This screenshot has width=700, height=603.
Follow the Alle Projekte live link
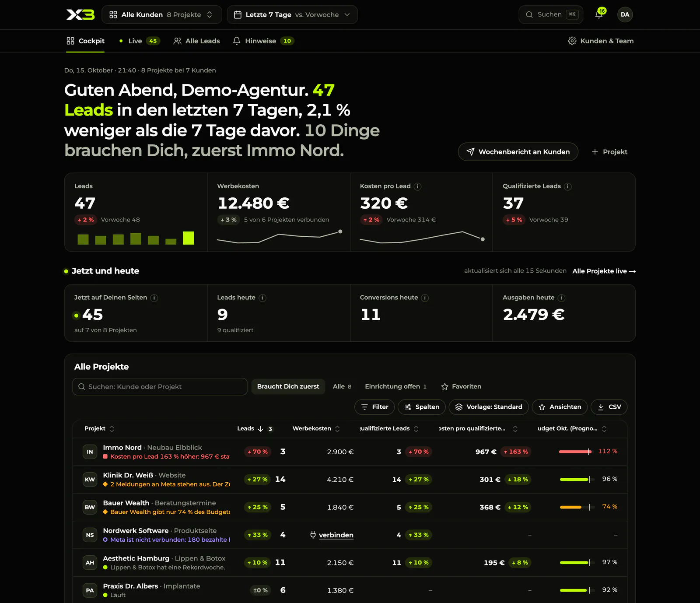604,271
